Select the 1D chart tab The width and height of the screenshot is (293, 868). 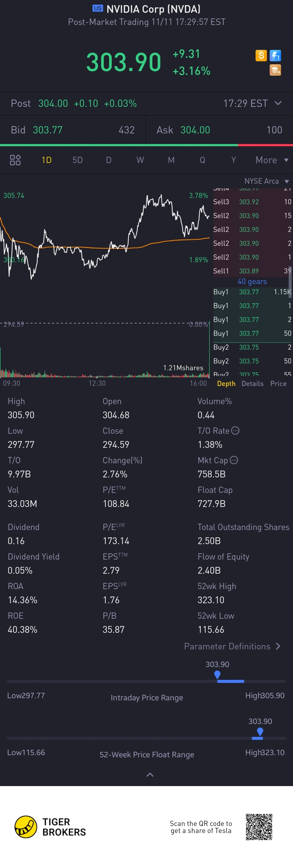pos(47,160)
